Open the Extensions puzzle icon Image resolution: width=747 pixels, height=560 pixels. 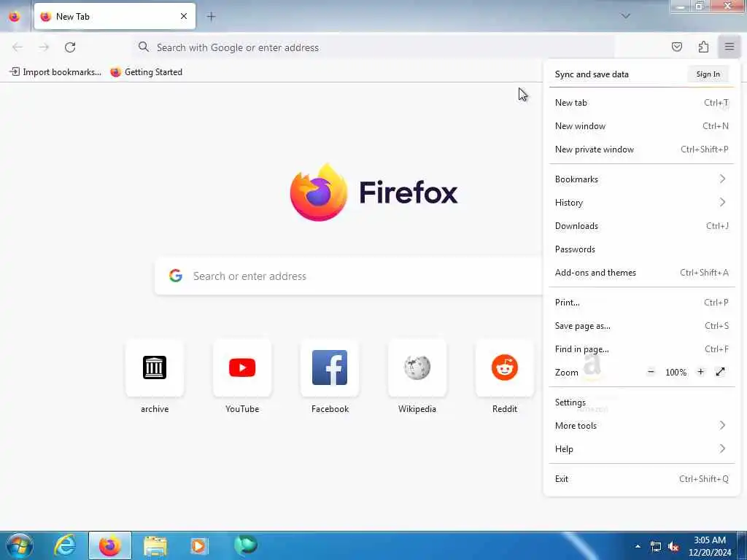click(x=703, y=47)
